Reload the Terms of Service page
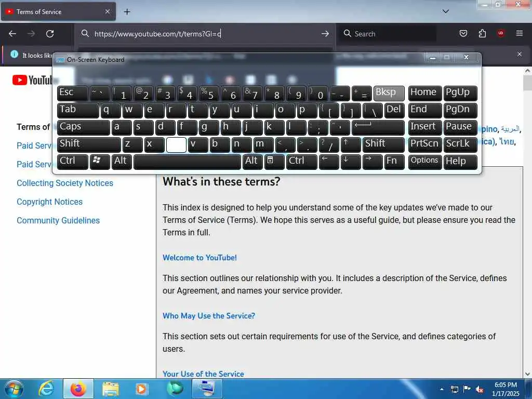 coord(50,34)
